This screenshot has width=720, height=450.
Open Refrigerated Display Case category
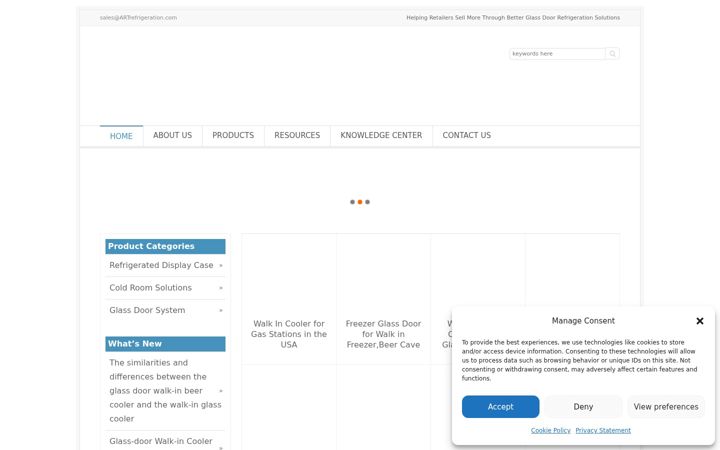point(161,265)
